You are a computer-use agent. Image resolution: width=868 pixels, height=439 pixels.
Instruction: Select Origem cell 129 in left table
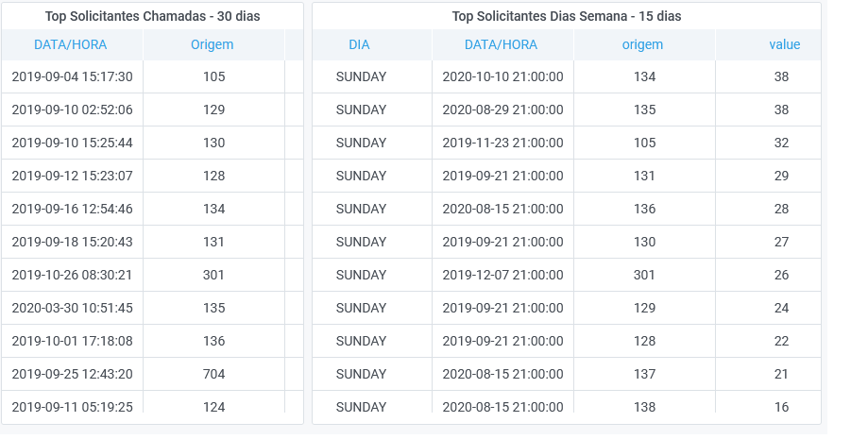pyautogui.click(x=213, y=110)
